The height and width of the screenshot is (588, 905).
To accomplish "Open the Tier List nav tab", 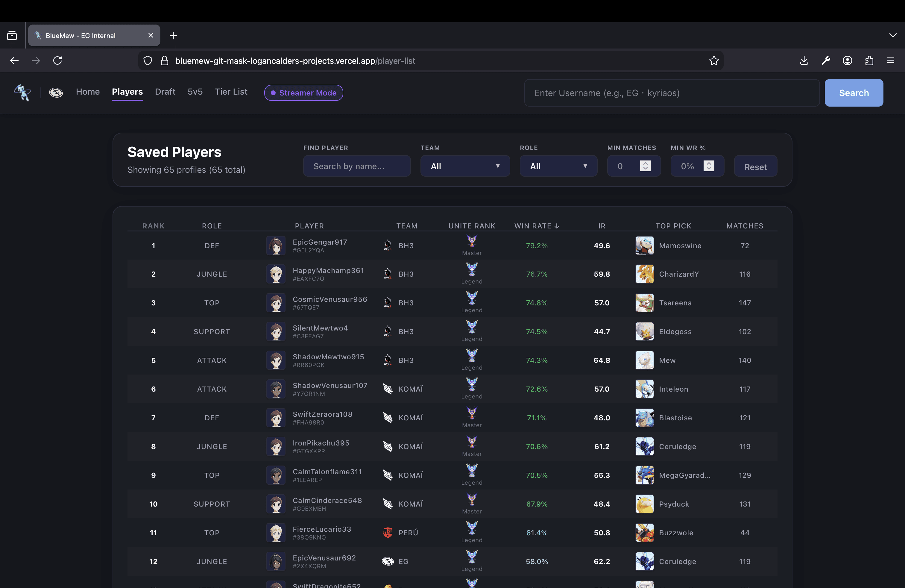I will tap(231, 92).
